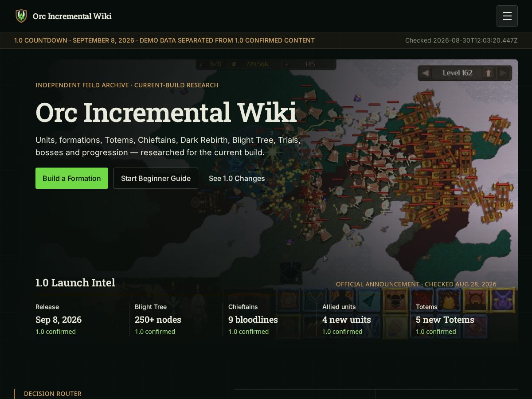Click the hero description paragraph about Units, formations
This screenshot has height=399, width=532.
[168, 146]
